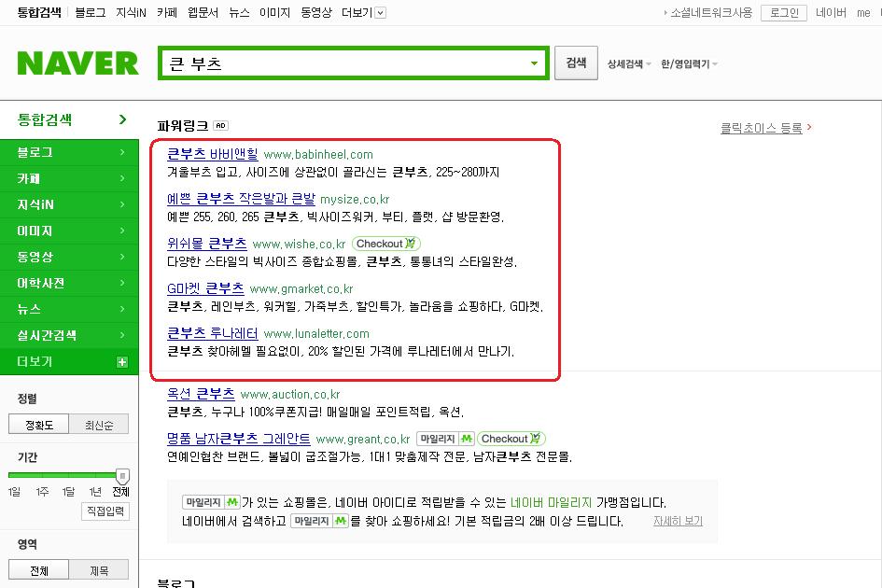Select 제목 under 영역 filter

(99, 570)
